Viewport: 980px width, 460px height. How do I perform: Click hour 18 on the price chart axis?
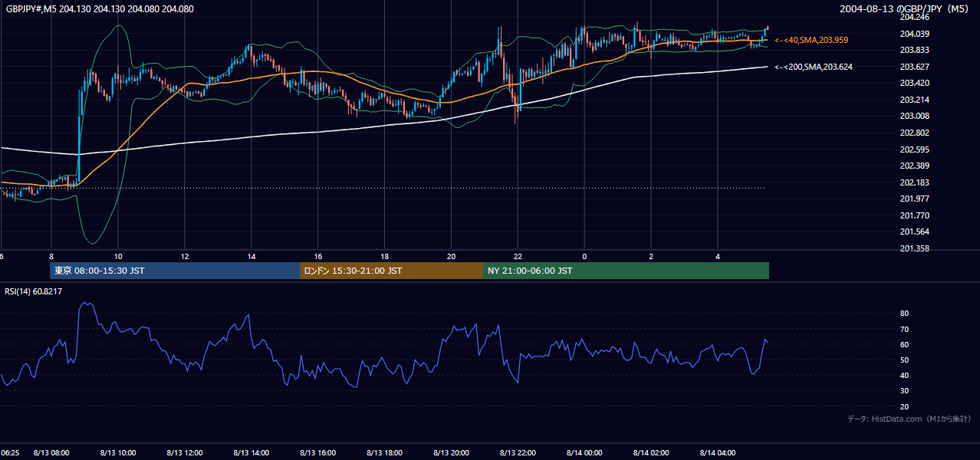[384, 256]
